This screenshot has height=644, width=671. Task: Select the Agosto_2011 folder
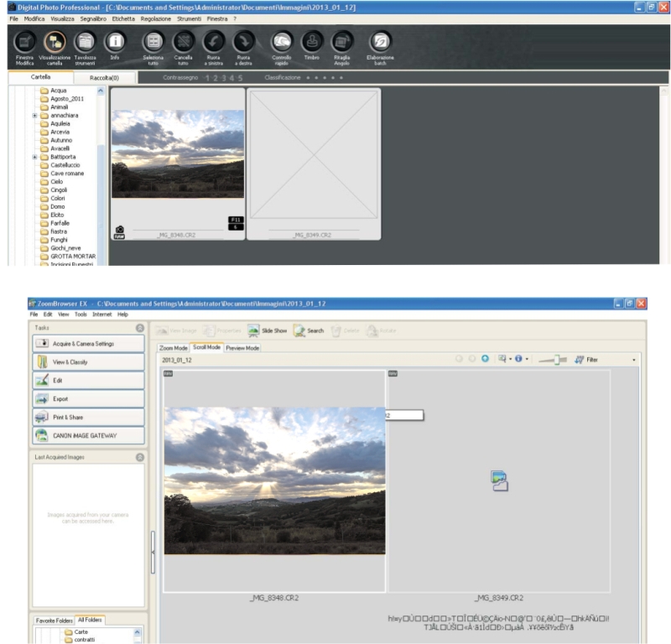[67, 99]
